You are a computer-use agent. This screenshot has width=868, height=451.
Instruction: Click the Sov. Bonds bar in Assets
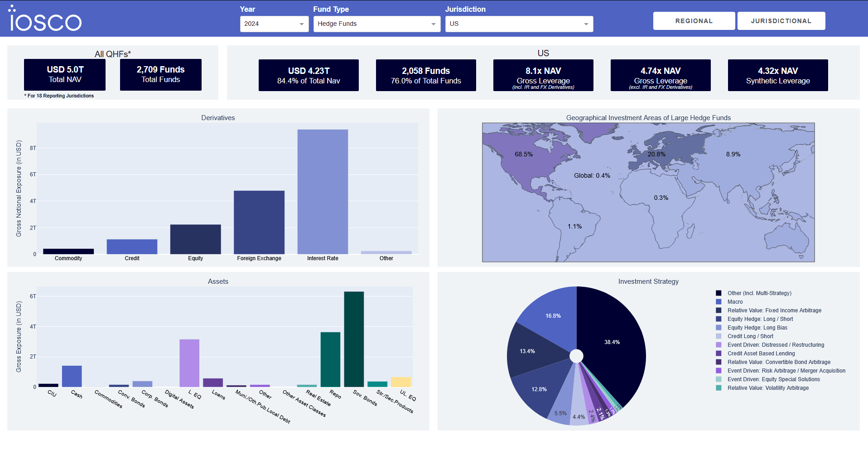(354, 339)
